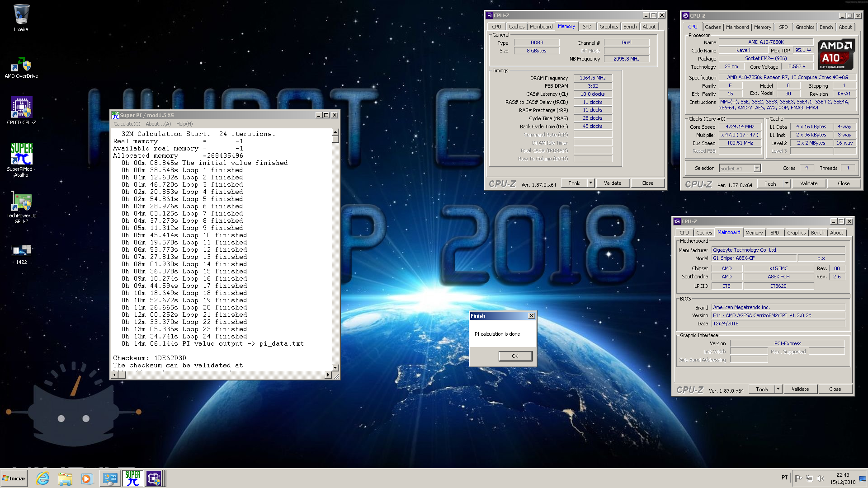This screenshot has width=868, height=488.
Task: Click Tools button in Memory CPU-Z window
Action: click(574, 183)
